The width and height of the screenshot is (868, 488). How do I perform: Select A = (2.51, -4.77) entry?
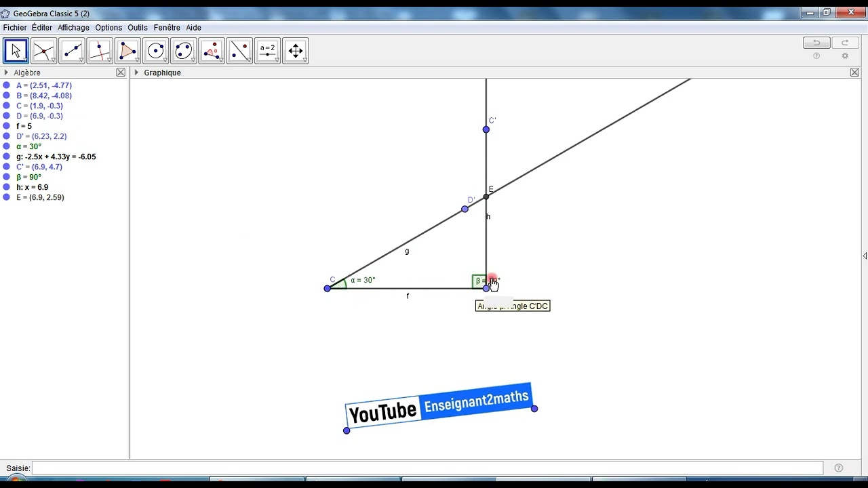click(x=44, y=85)
